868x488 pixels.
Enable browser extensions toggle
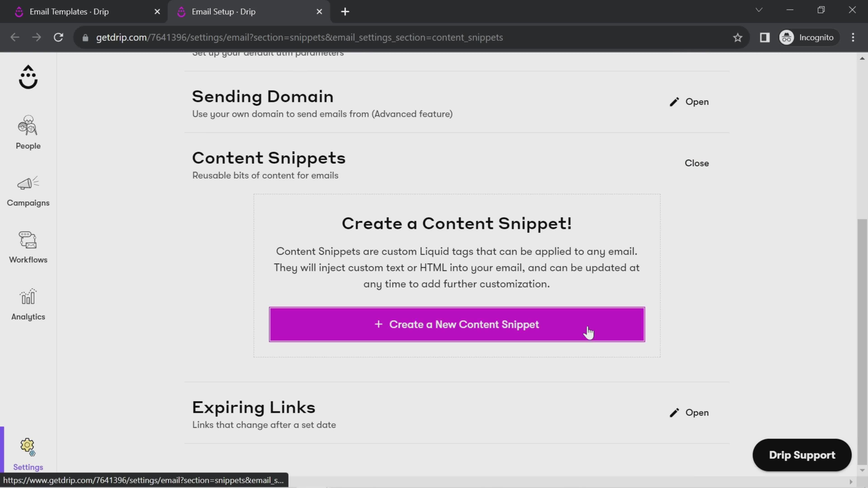click(x=765, y=37)
